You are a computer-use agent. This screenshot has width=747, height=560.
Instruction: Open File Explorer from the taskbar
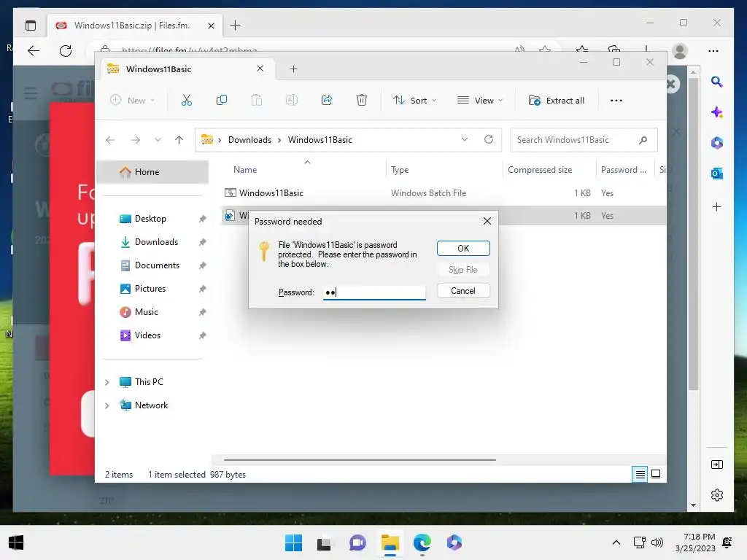click(x=390, y=542)
